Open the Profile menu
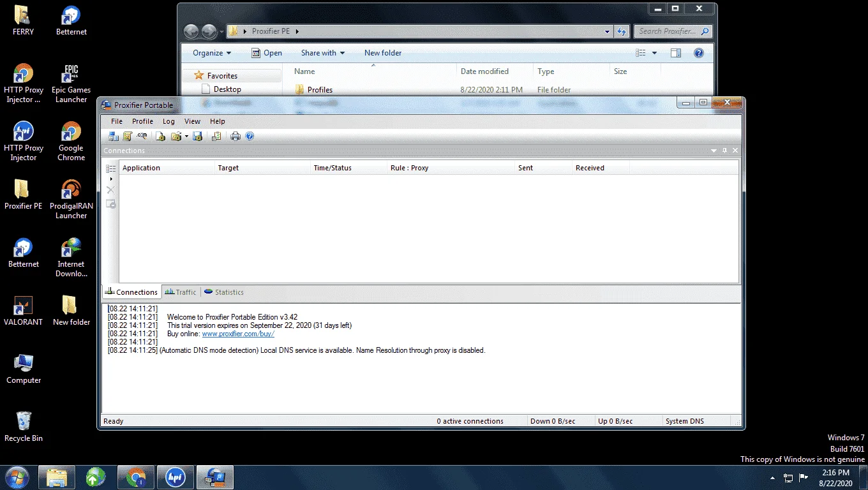 pyautogui.click(x=142, y=121)
